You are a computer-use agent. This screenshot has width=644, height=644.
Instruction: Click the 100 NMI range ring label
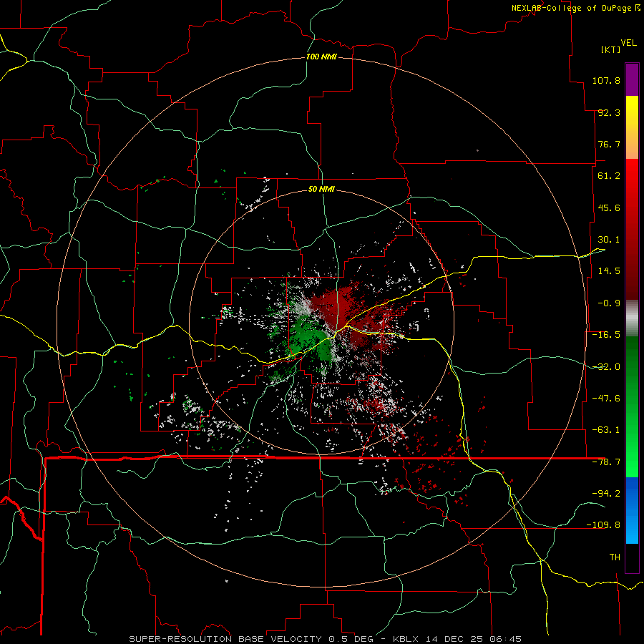click(x=321, y=57)
